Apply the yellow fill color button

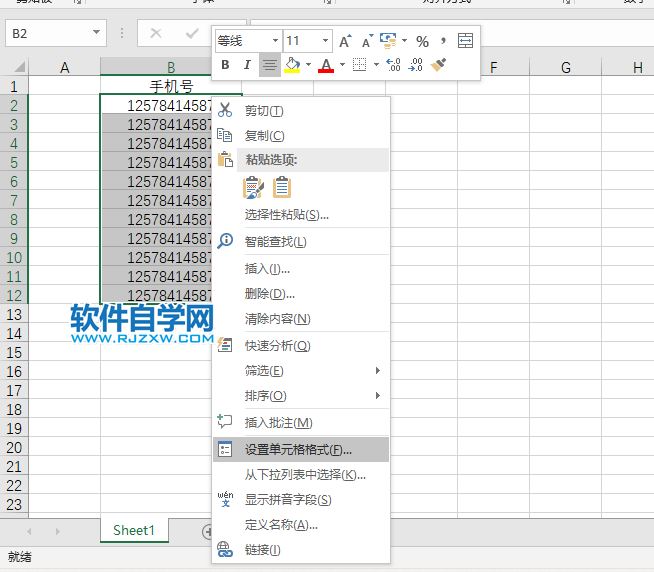(x=292, y=65)
